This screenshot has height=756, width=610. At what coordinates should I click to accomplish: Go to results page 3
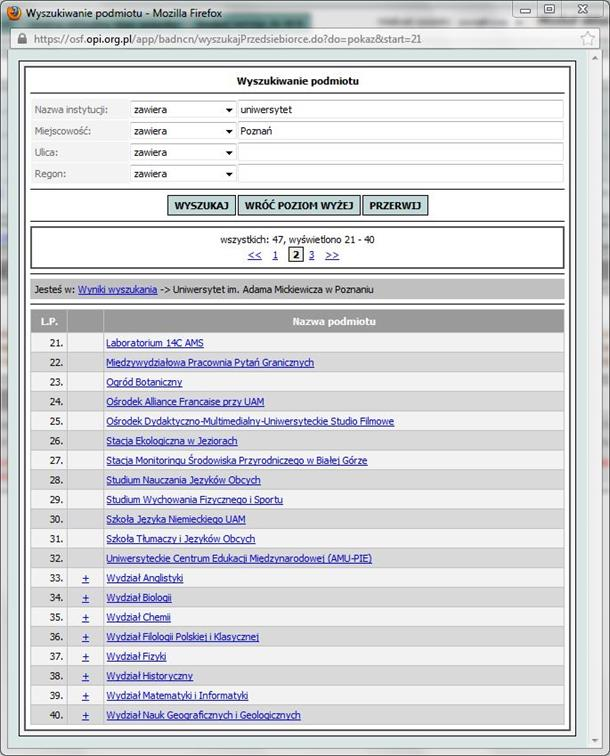[312, 255]
